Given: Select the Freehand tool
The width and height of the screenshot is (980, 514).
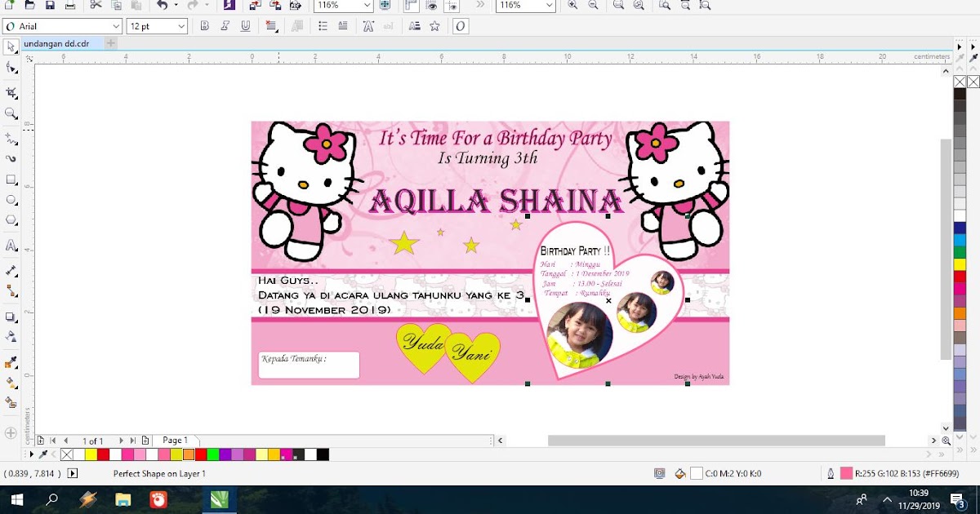Looking at the screenshot, I should (11, 139).
